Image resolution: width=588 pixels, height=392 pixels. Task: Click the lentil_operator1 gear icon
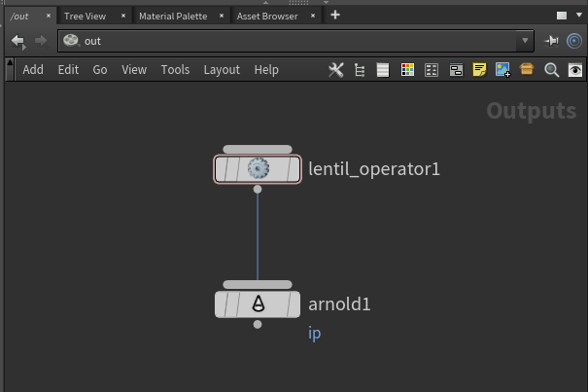click(x=258, y=168)
